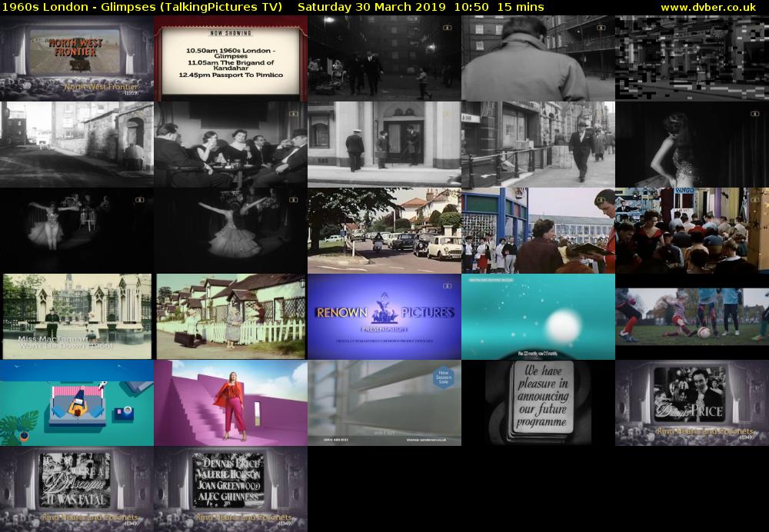The width and height of the screenshot is (769, 532).
Task: Select thumbnail of people seated at nightclub table
Action: tap(231, 145)
